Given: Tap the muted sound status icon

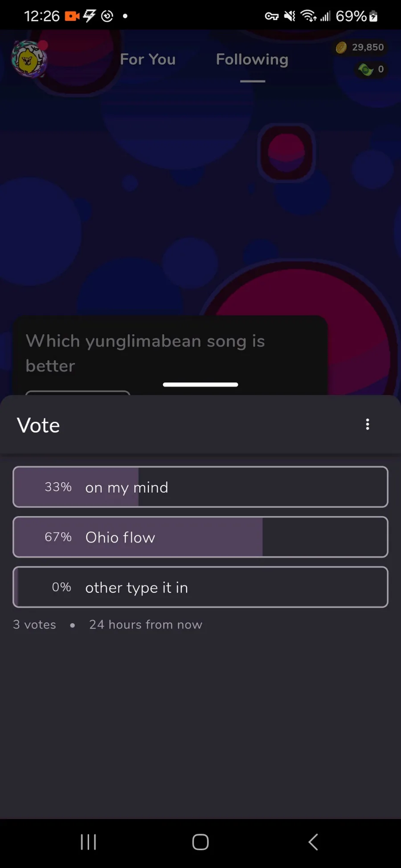Looking at the screenshot, I should [x=290, y=16].
